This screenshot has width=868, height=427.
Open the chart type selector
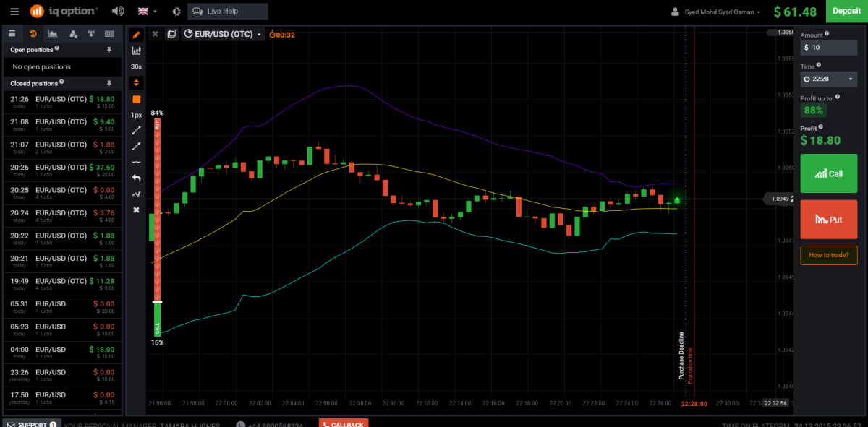[x=136, y=51]
